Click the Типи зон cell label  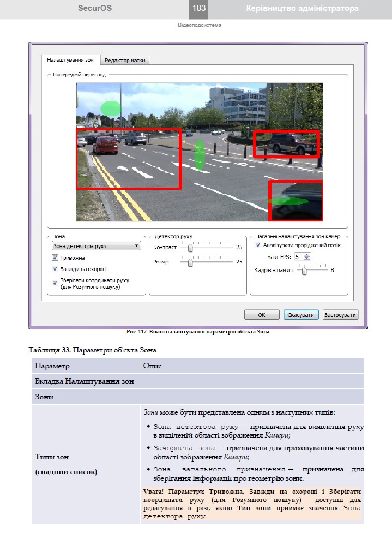point(52,457)
